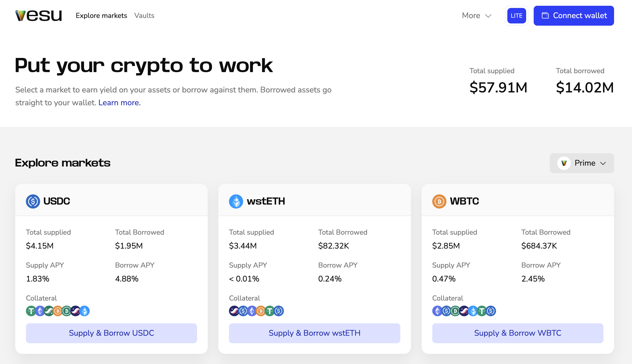This screenshot has width=632, height=364.
Task: Click the wstETH market header coin icon
Action: tap(236, 201)
